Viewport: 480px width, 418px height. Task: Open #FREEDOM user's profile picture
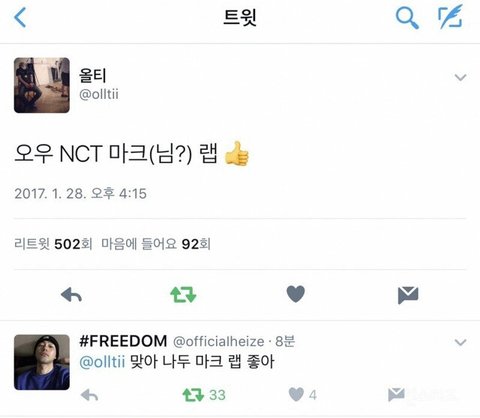42,362
